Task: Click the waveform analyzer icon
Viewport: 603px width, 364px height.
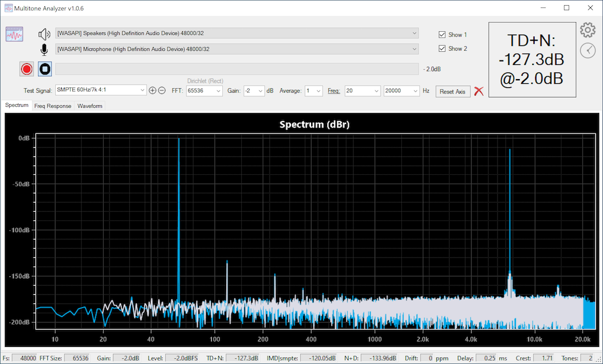Action: (x=14, y=34)
